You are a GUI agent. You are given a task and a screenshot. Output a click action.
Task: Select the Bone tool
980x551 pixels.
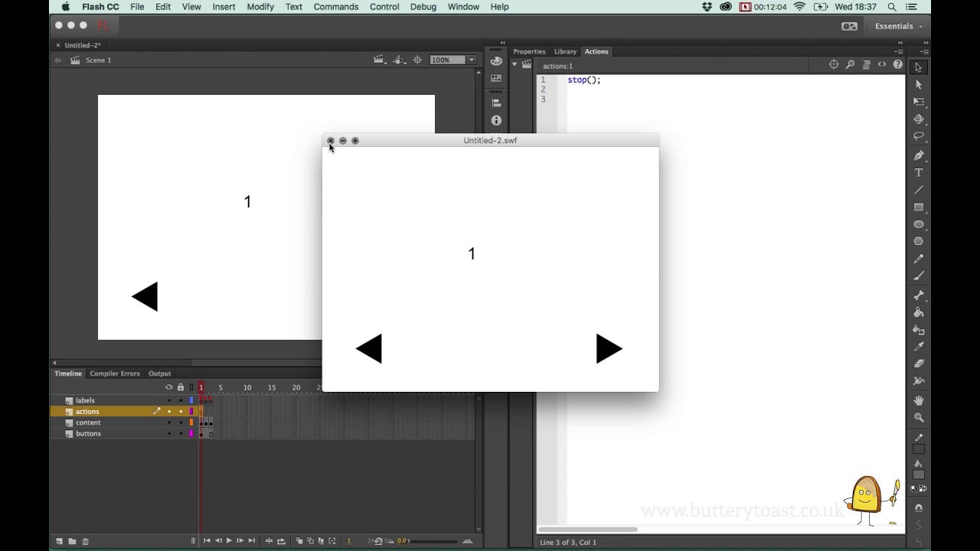tap(919, 295)
